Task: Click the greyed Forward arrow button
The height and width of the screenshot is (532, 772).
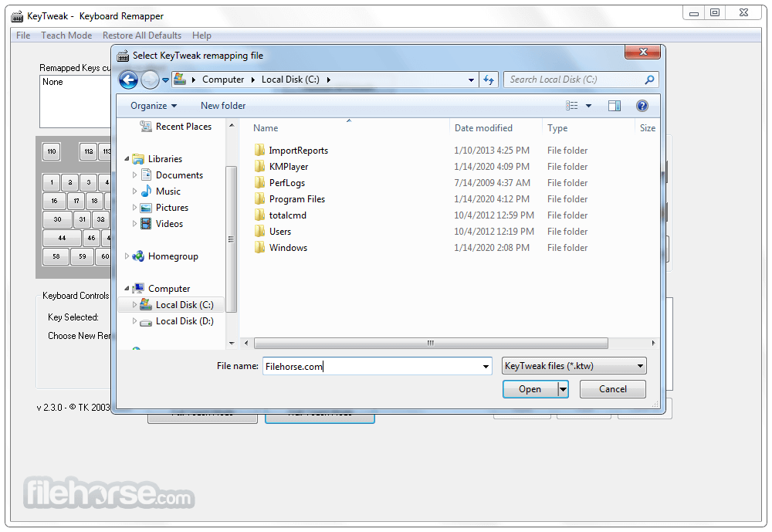Action: pyautogui.click(x=151, y=80)
